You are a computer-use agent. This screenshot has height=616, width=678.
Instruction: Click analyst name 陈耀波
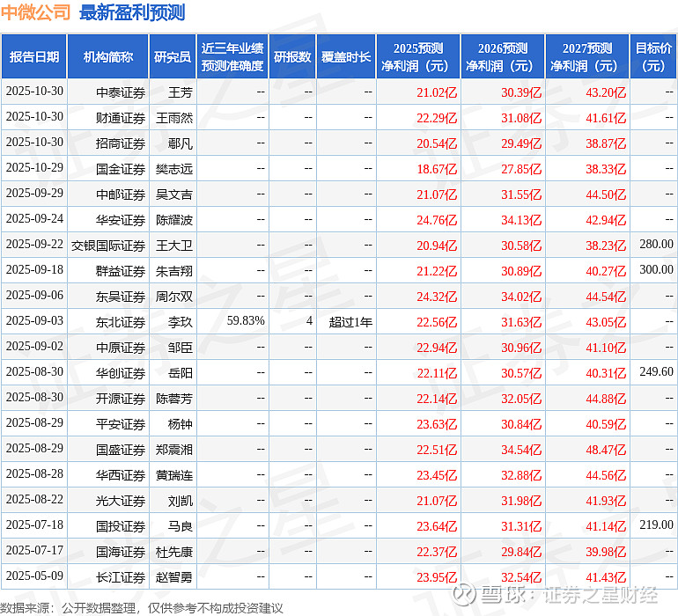pos(174,220)
